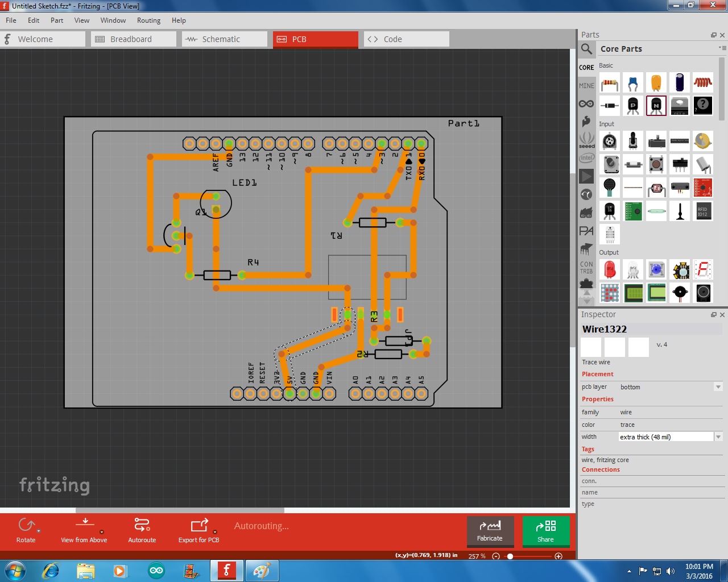The height and width of the screenshot is (582, 728).
Task: Select the NPN transistor part
Action: pyautogui.click(x=656, y=105)
